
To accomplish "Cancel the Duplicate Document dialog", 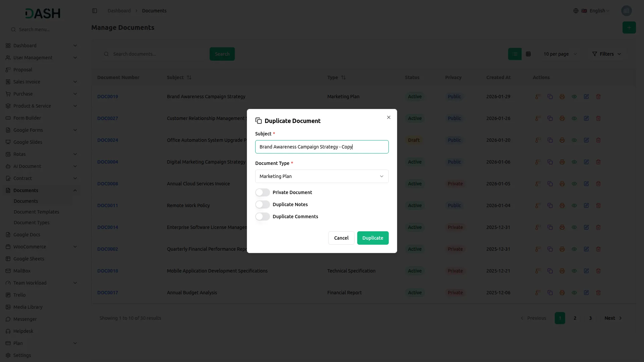I will 341,238.
